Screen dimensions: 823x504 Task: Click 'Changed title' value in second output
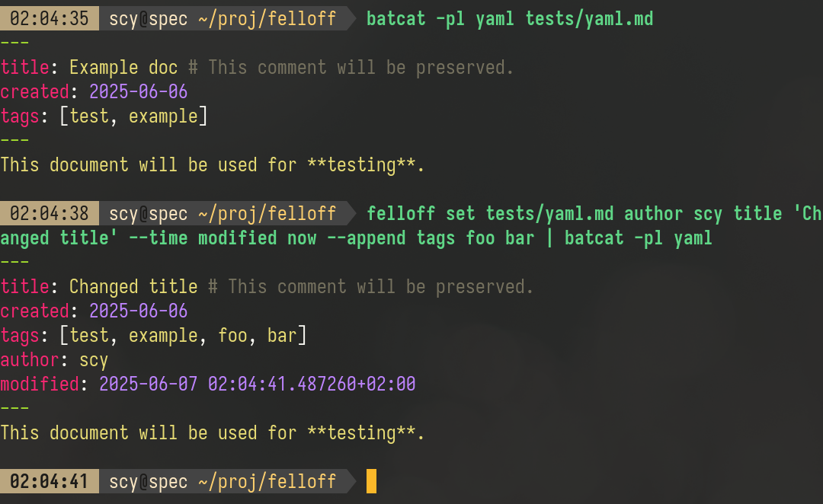tap(133, 287)
